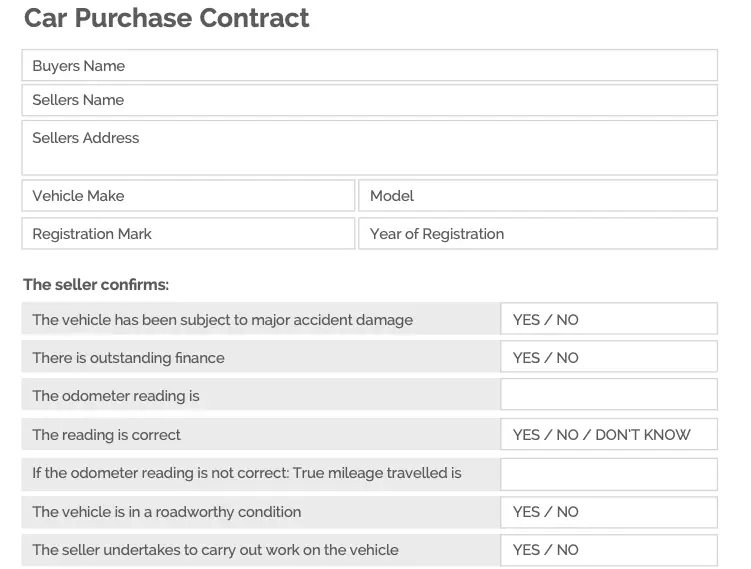Select 'The vehicle has been subject to major accident damage' row

[261, 319]
